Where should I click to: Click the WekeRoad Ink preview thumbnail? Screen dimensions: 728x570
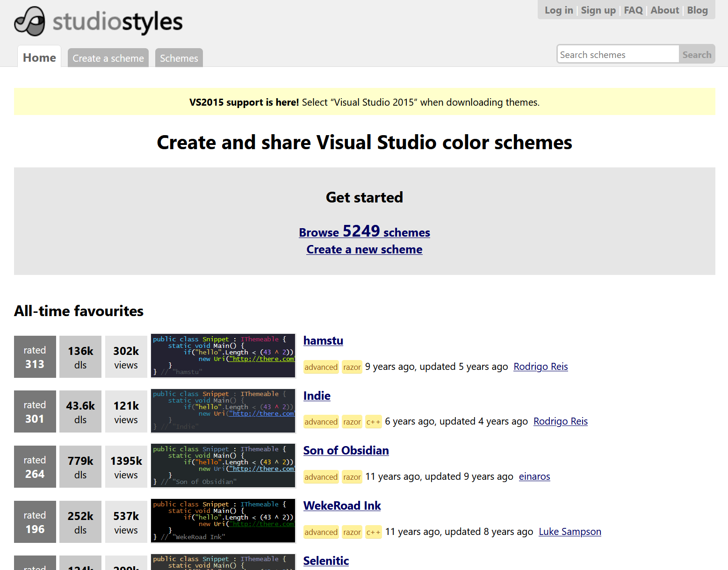[x=223, y=521]
